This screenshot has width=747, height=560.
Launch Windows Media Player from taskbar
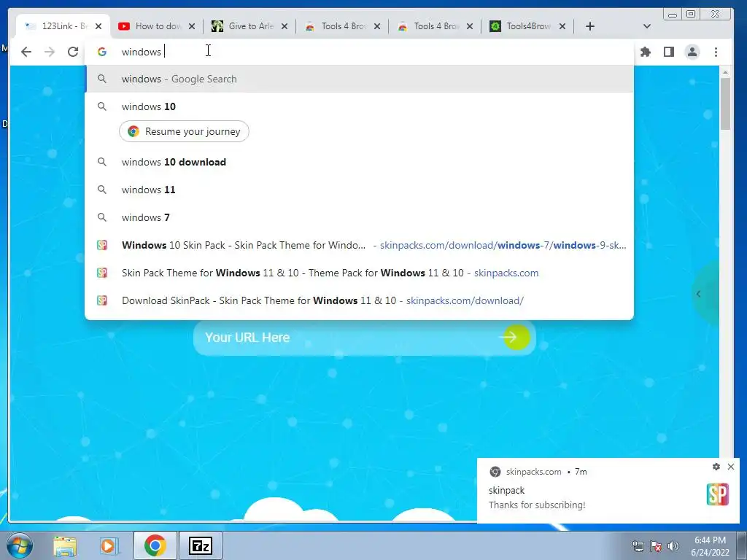tap(108, 545)
